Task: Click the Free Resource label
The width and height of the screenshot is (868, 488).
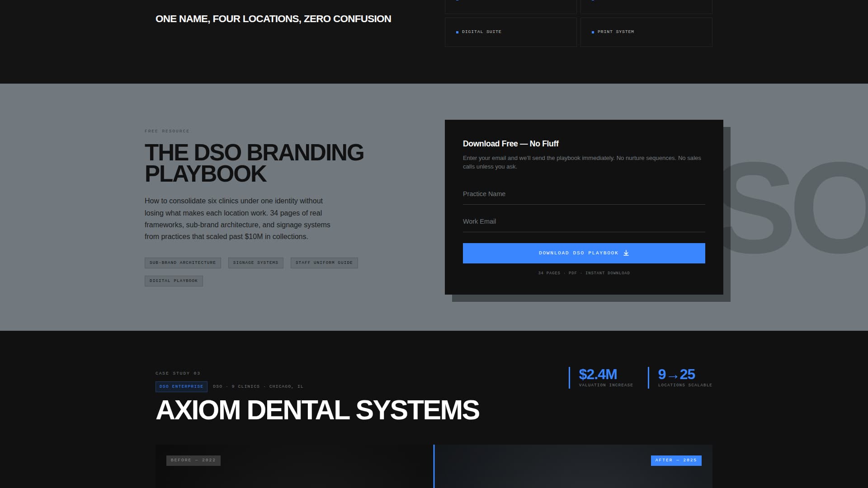Action: pyautogui.click(x=167, y=131)
